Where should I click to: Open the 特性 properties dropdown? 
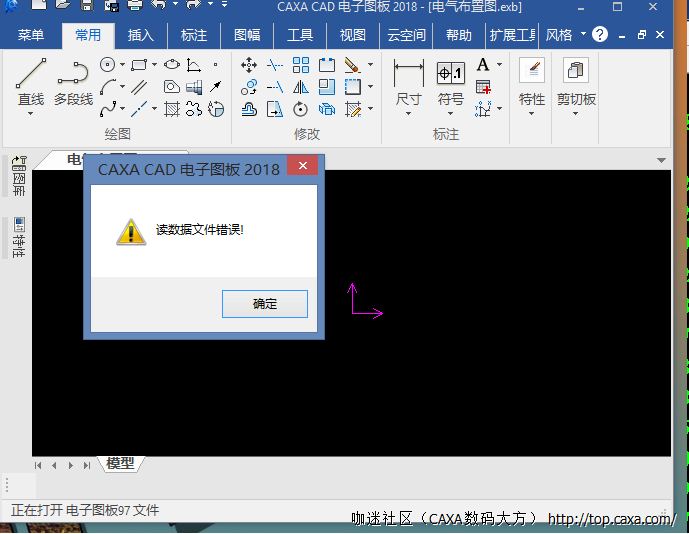click(x=531, y=114)
